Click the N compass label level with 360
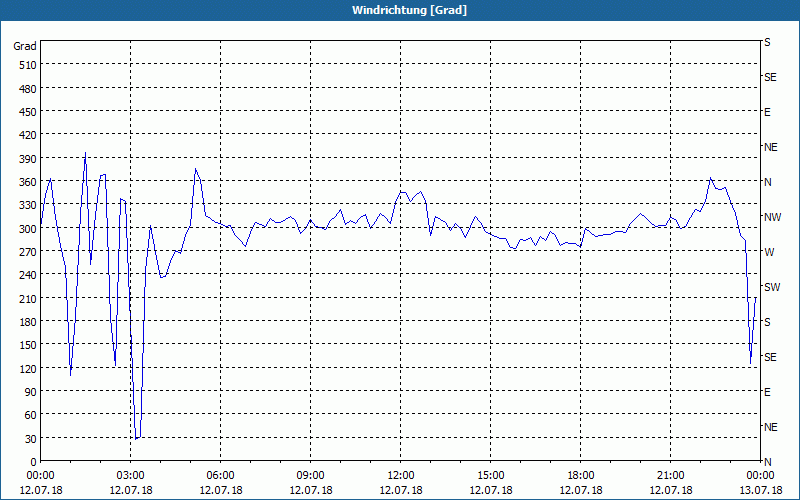Viewport: 800px width, 500px height. (x=767, y=182)
